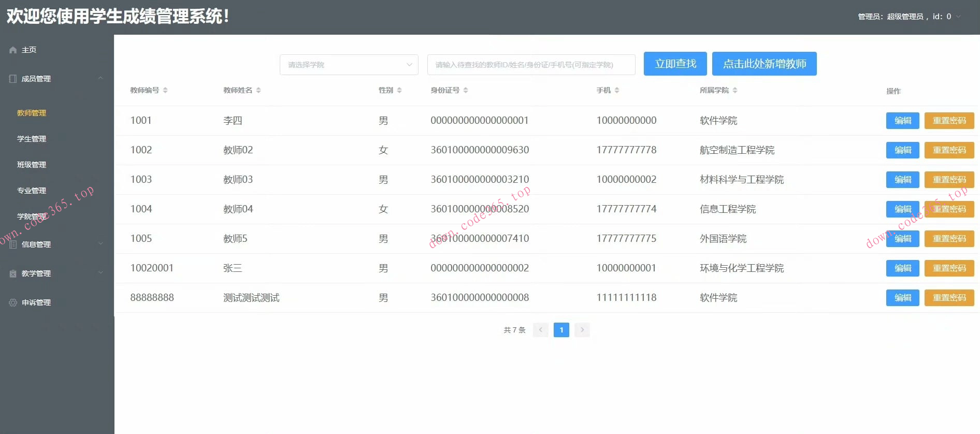Click 点击此处新增教师 to add teacher
Screen dimensions: 980x434
click(764, 64)
